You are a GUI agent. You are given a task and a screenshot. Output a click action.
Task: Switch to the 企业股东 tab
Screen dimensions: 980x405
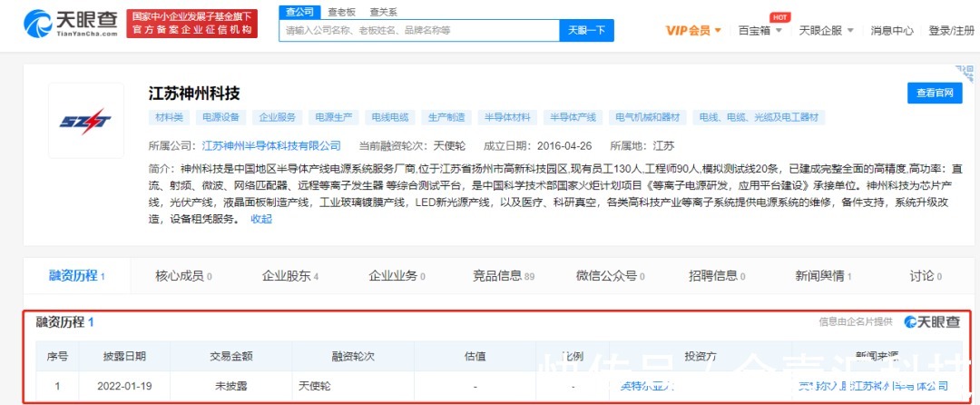pos(290,276)
